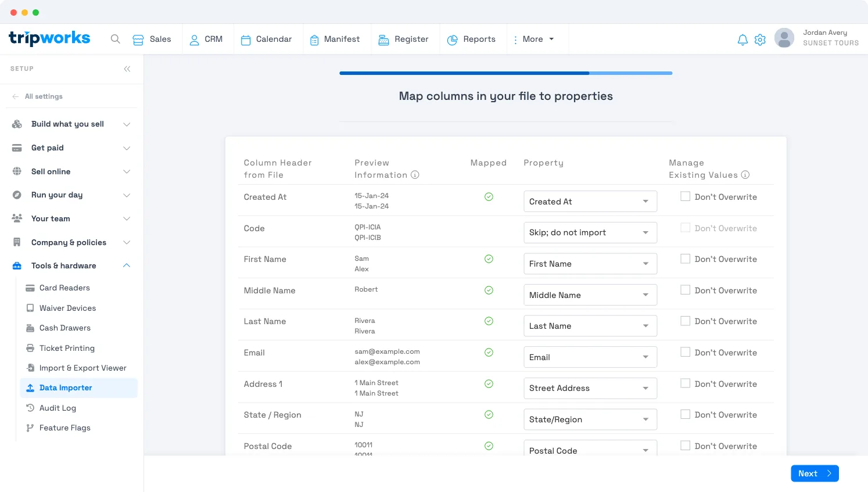Open the Sales menu
The width and height of the screenshot is (868, 492).
pyautogui.click(x=152, y=39)
